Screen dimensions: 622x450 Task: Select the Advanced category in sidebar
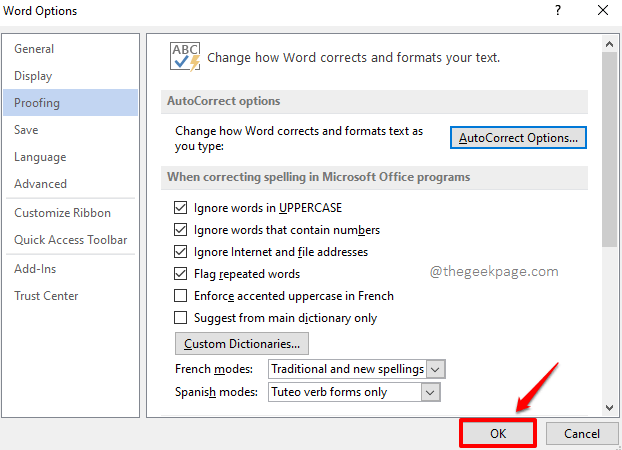[x=40, y=184]
